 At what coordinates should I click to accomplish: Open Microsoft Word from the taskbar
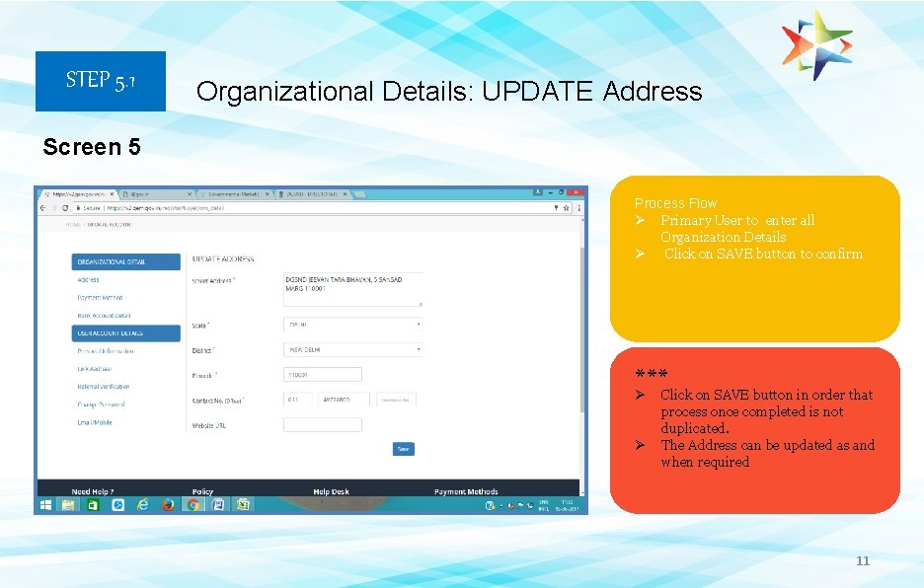[217, 504]
